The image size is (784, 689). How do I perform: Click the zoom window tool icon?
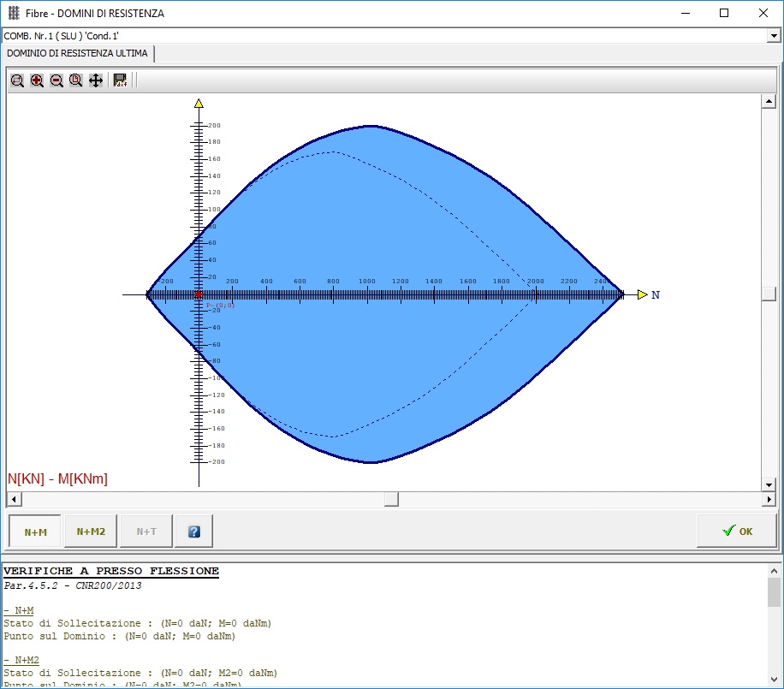pyautogui.click(x=17, y=80)
